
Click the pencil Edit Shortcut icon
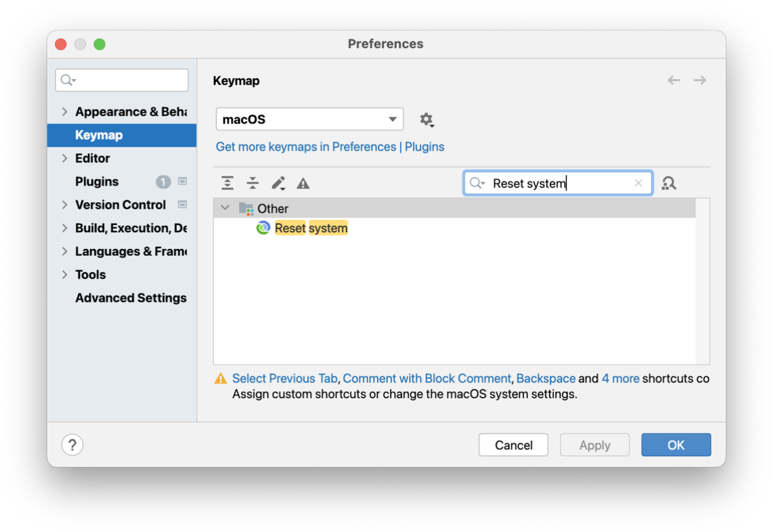[x=278, y=184]
